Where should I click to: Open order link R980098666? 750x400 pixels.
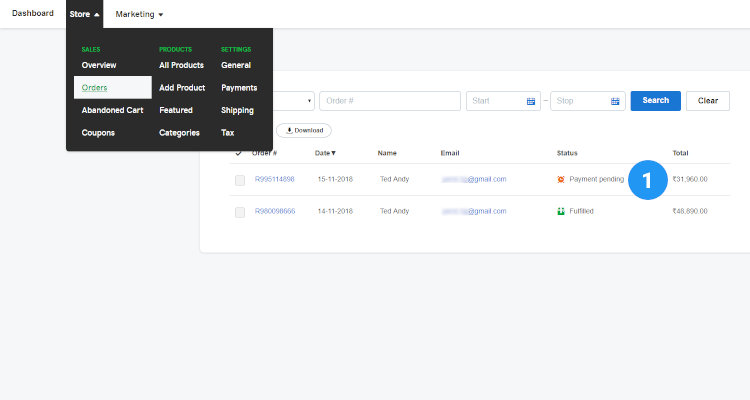pyautogui.click(x=275, y=211)
